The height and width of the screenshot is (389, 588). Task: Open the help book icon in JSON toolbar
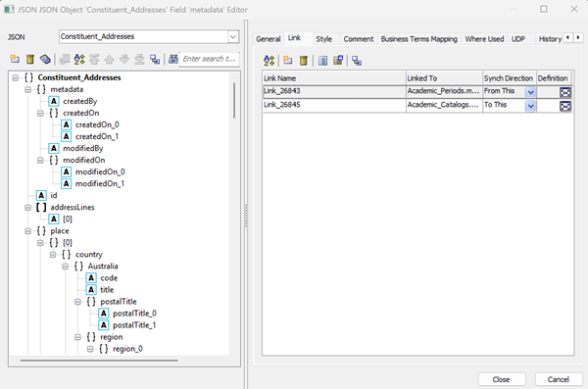(x=45, y=59)
